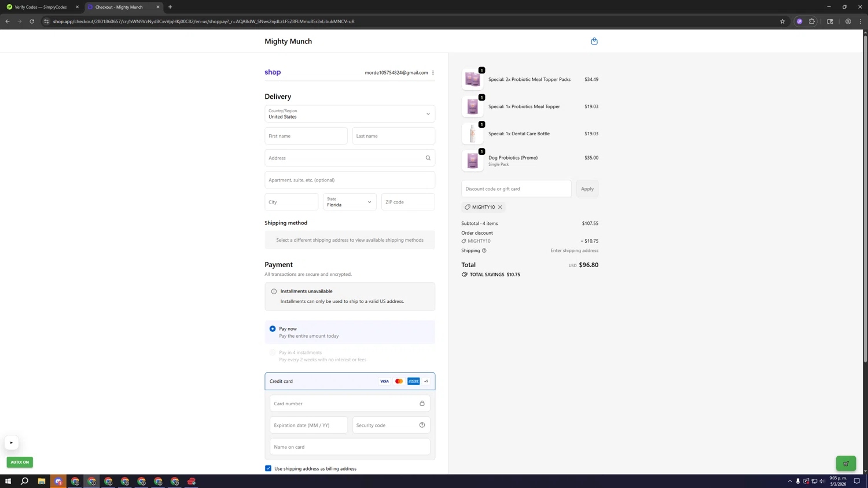Open a new browser tab
This screenshot has height=488, width=868.
[x=170, y=7]
